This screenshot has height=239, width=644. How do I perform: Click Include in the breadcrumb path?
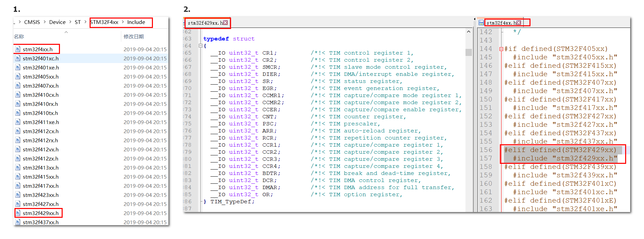(x=136, y=22)
